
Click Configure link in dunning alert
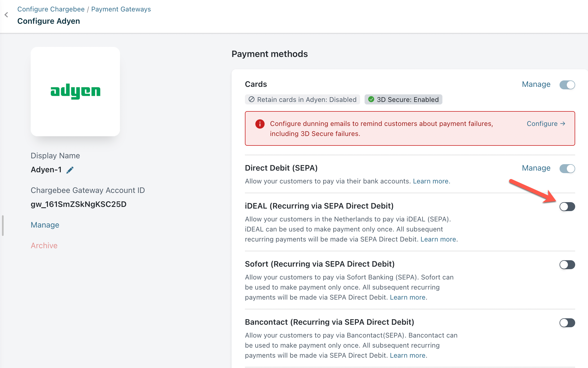click(546, 124)
